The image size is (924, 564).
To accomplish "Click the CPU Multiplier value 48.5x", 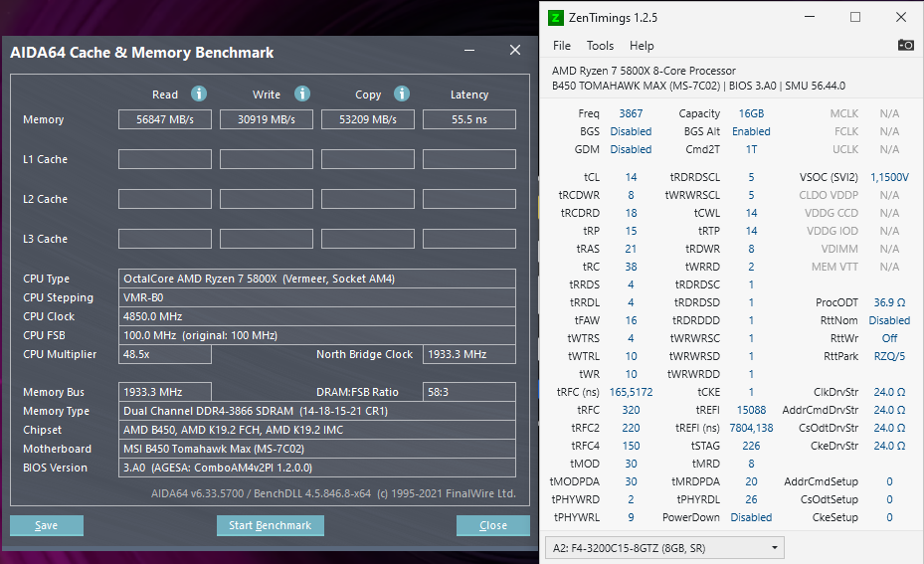I will 165,354.
